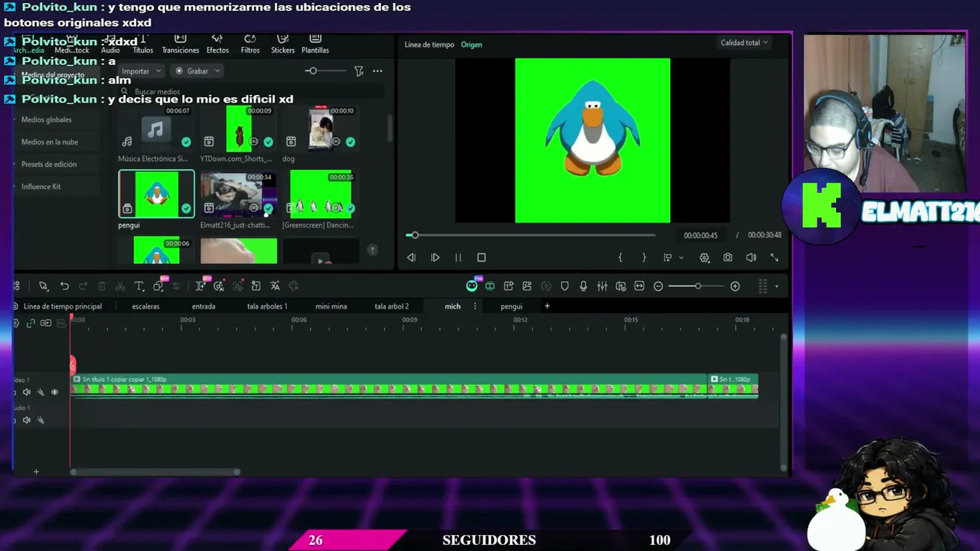Select Influence Kit in sidebar

coord(41,187)
